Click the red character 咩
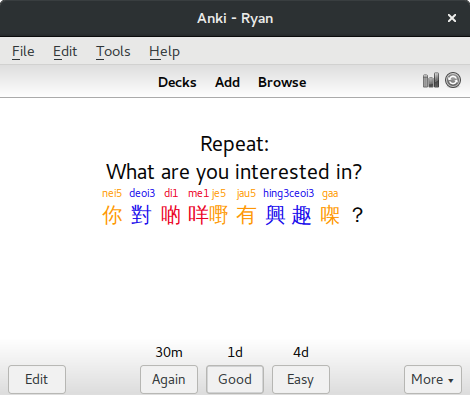The width and height of the screenshot is (470, 395). click(x=198, y=215)
